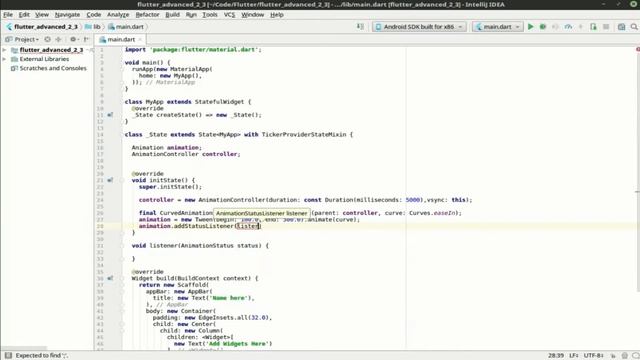Open the Edit menu
Viewport: 640px width, 360px height.
point(24,15)
